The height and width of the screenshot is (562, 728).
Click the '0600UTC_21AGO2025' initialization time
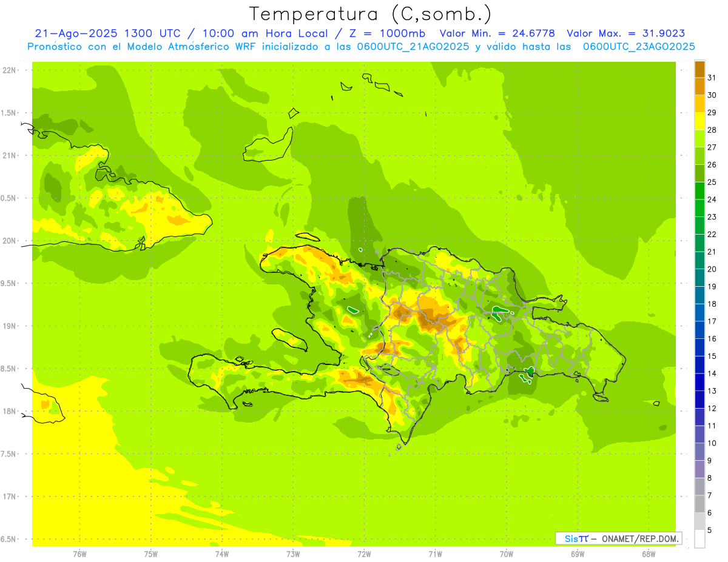coord(412,47)
